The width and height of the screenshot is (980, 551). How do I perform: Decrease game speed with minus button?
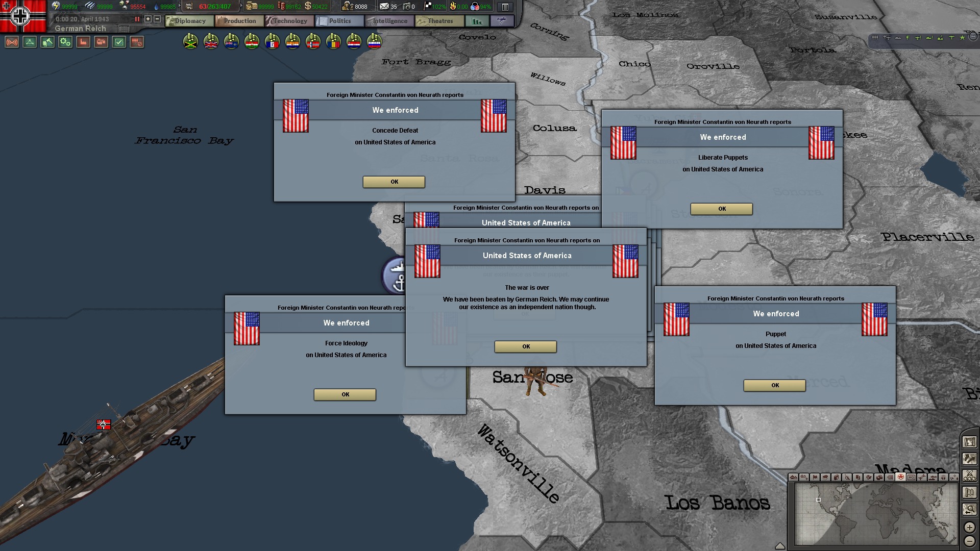pos(157,19)
